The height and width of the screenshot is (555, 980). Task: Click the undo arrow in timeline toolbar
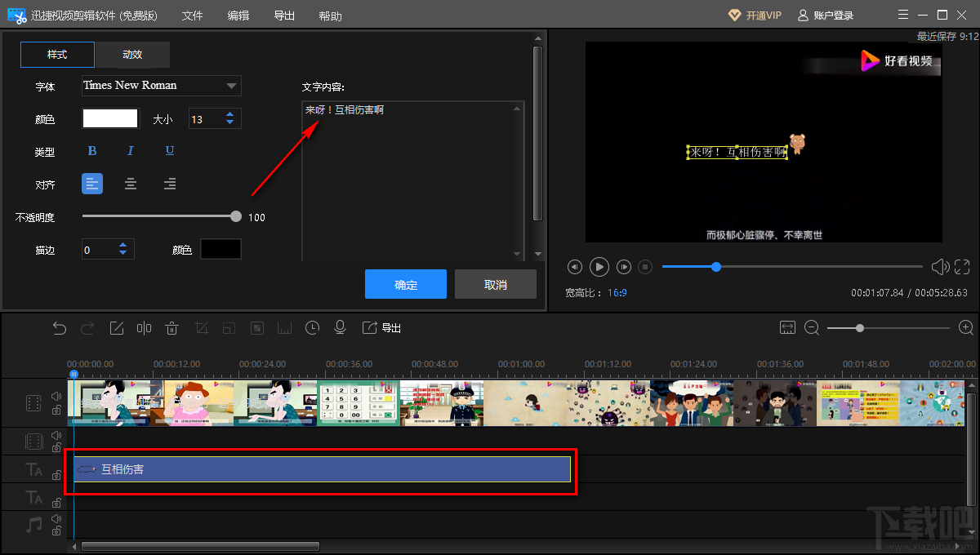click(60, 328)
